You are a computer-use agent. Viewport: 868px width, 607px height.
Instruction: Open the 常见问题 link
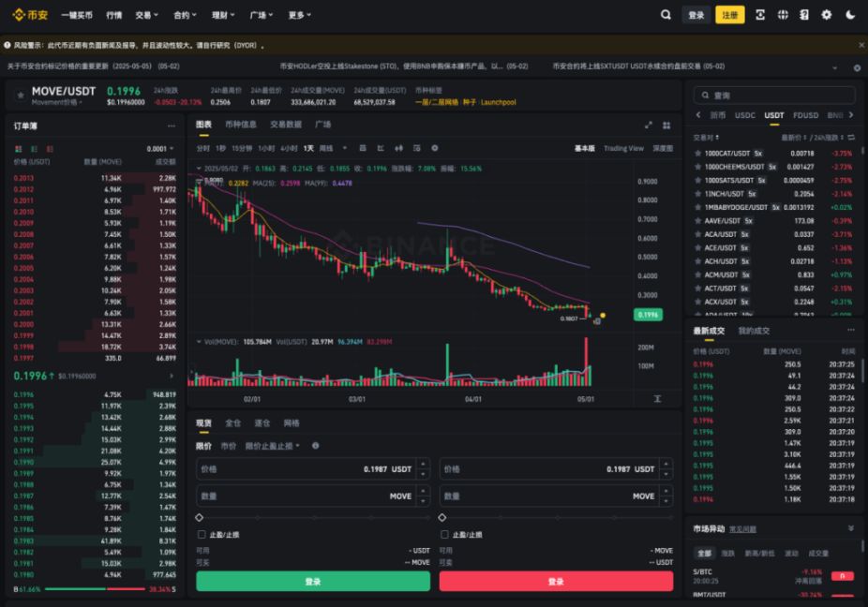742,529
